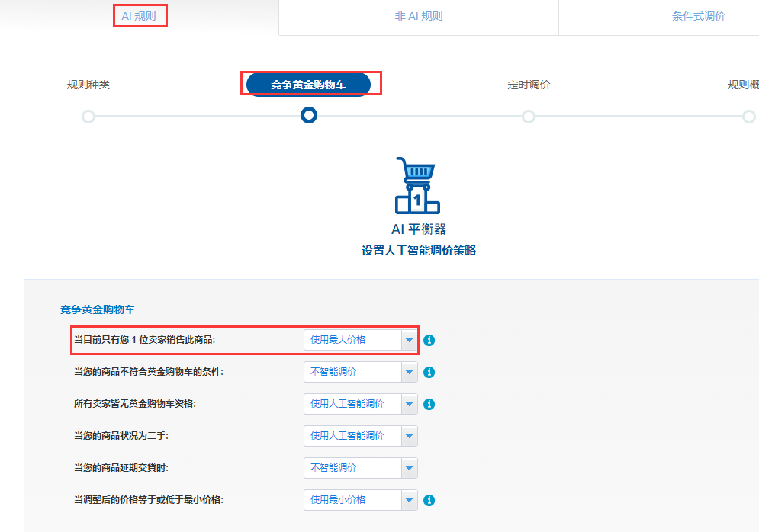Open the 使用最大价格 dropdown
The image size is (759, 532).
pyautogui.click(x=361, y=340)
